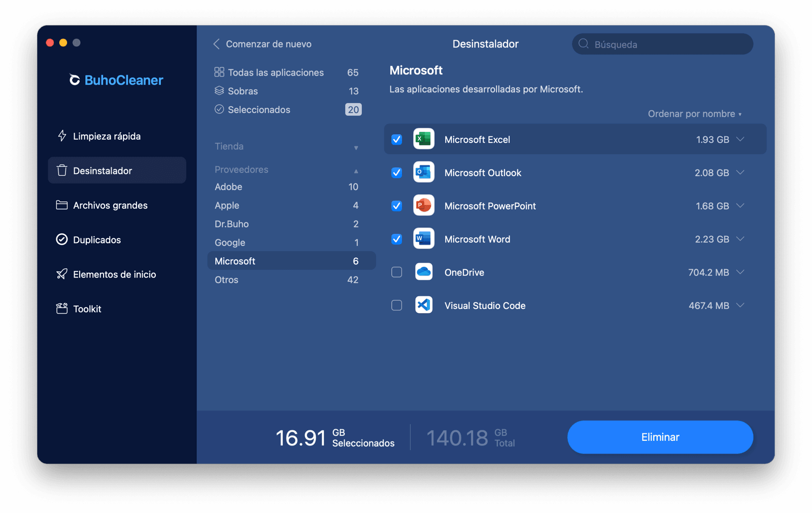Image resolution: width=812 pixels, height=513 pixels.
Task: Check the Visual Studio Code checkbox
Action: [397, 305]
